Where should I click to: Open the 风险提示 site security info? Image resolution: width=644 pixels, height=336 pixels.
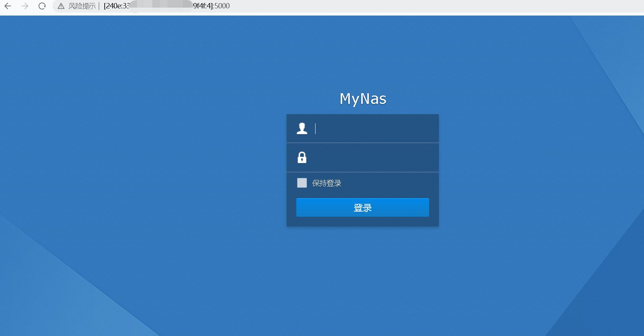(82, 6)
